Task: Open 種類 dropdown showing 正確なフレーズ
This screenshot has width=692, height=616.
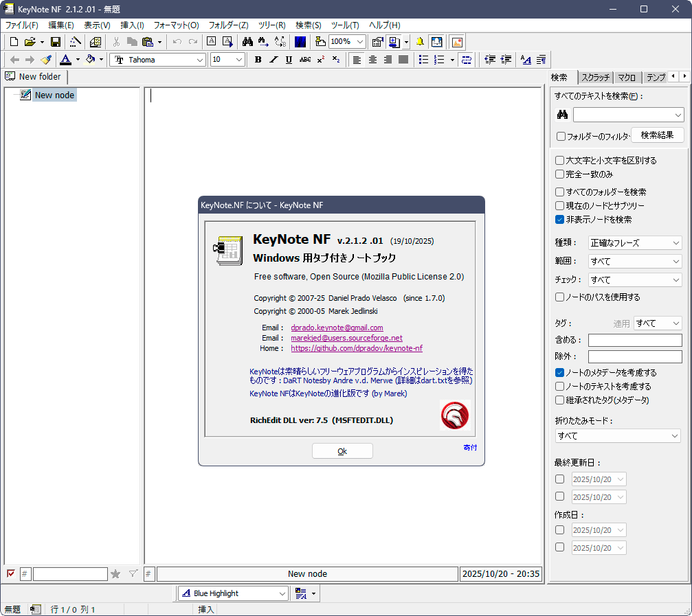Action: point(635,243)
